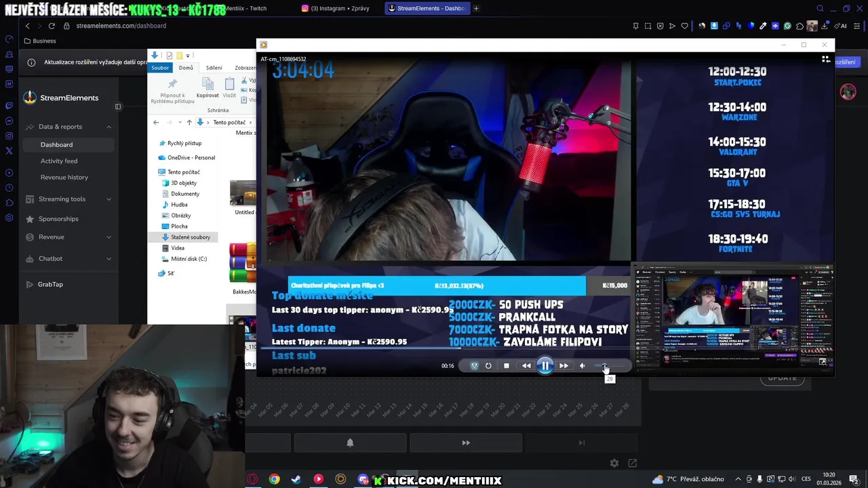Viewport: 868px width, 488px height.
Task: Open the browser extensions puzzle icon
Action: pyautogui.click(x=800, y=26)
